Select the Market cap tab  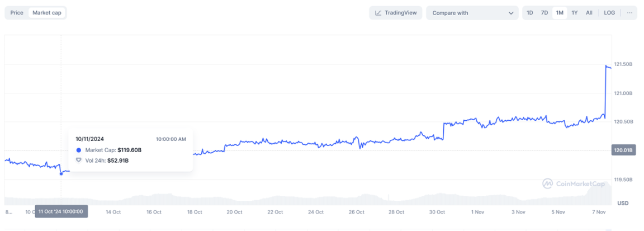pos(47,13)
